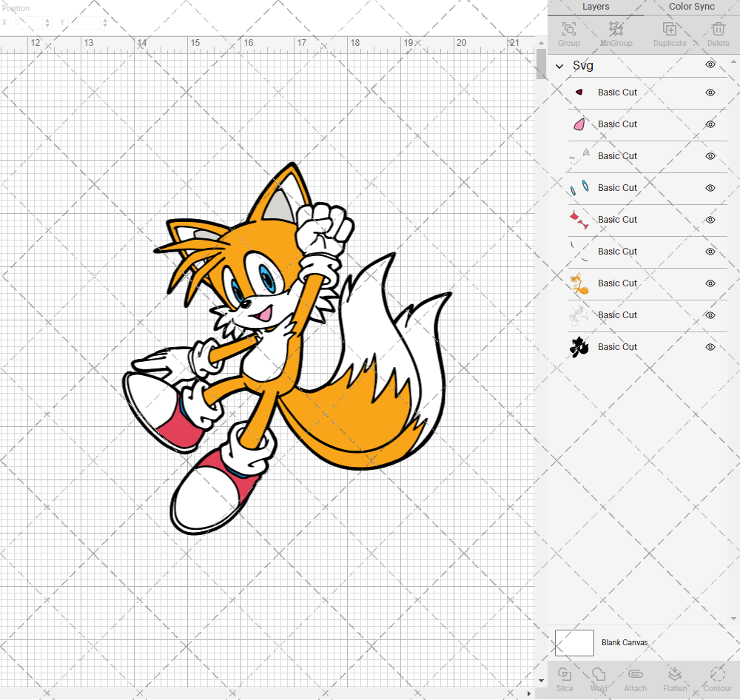This screenshot has height=700, width=740.
Task: Select the Weld tool
Action: coord(598,677)
